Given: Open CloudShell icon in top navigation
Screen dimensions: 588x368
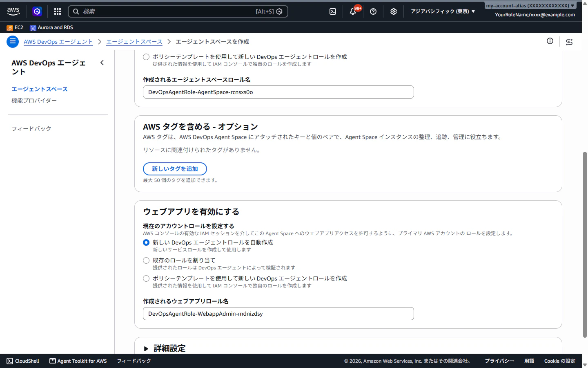Looking at the screenshot, I should (333, 11).
